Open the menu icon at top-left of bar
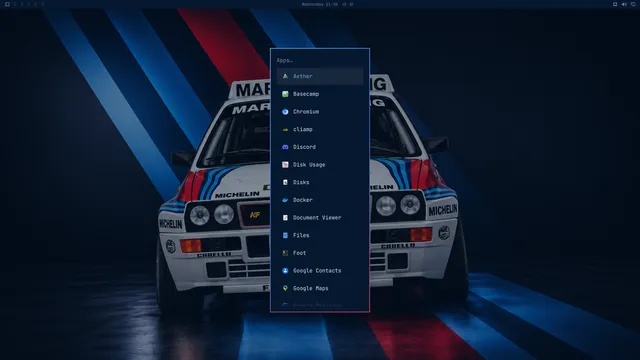Viewport: 640px width, 360px height. click(7, 4)
